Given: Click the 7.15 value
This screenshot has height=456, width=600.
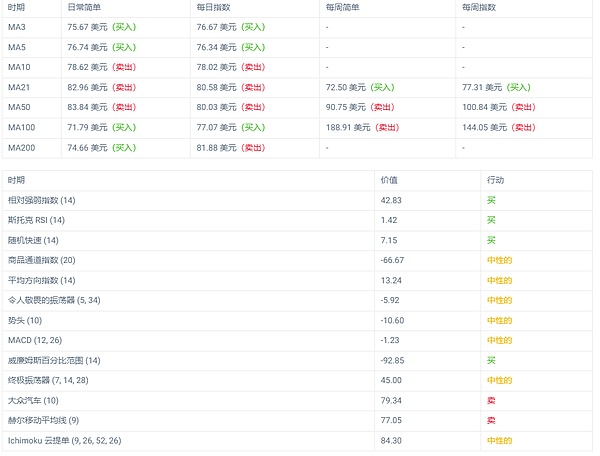Looking at the screenshot, I should (x=389, y=241).
